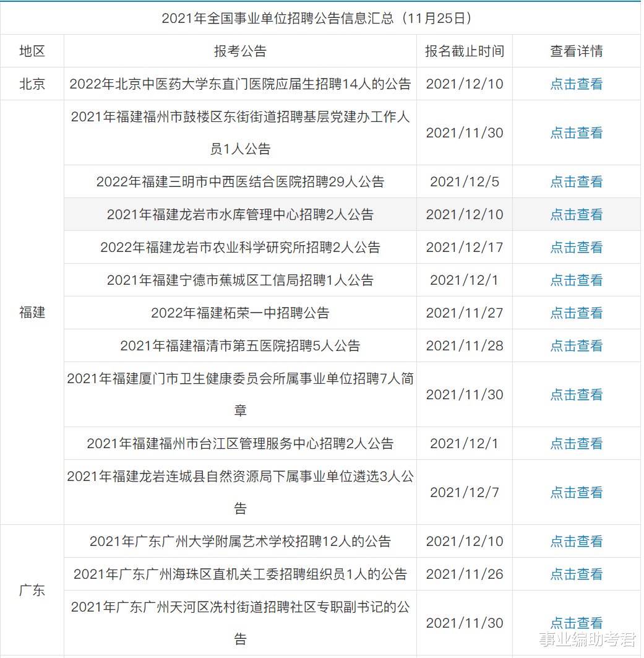Click announcement 福州市台江区管理服务中心招聘2人公告
This screenshot has width=644, height=658.
pyautogui.click(x=240, y=444)
